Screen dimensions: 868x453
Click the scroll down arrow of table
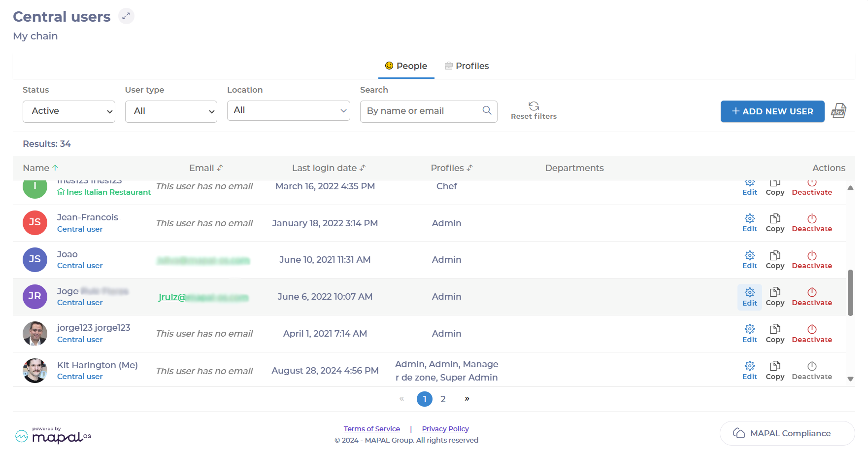(850, 379)
